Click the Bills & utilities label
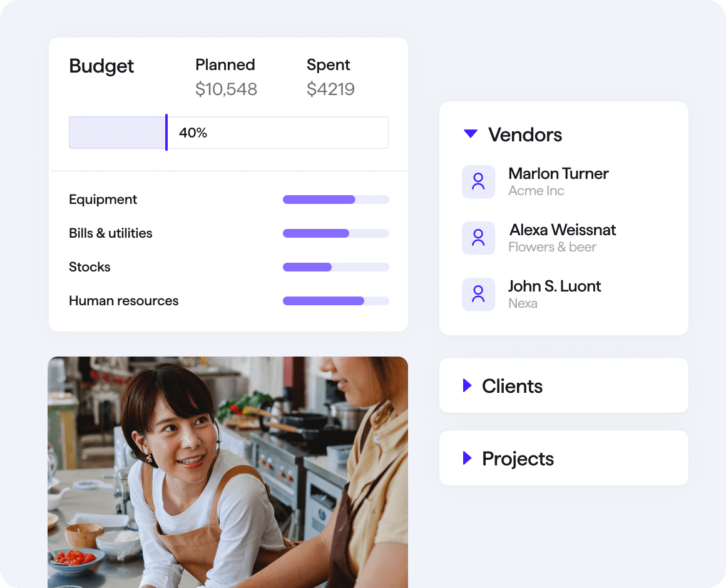The image size is (726, 588). click(110, 233)
